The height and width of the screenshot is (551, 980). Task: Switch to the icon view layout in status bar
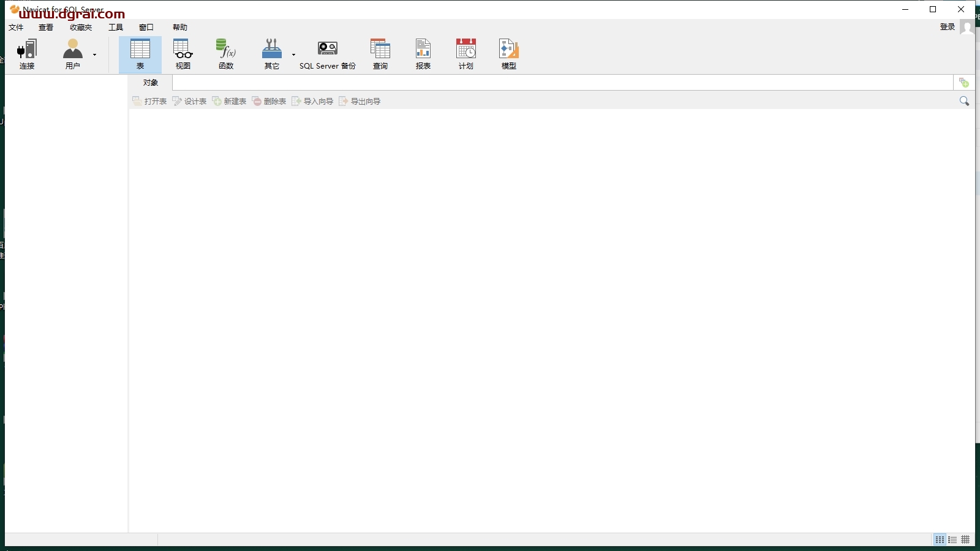tap(940, 540)
